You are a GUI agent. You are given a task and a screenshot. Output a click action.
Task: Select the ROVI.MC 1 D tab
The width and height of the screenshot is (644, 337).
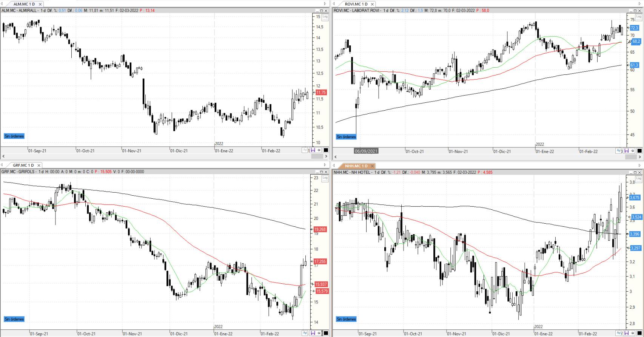click(357, 4)
